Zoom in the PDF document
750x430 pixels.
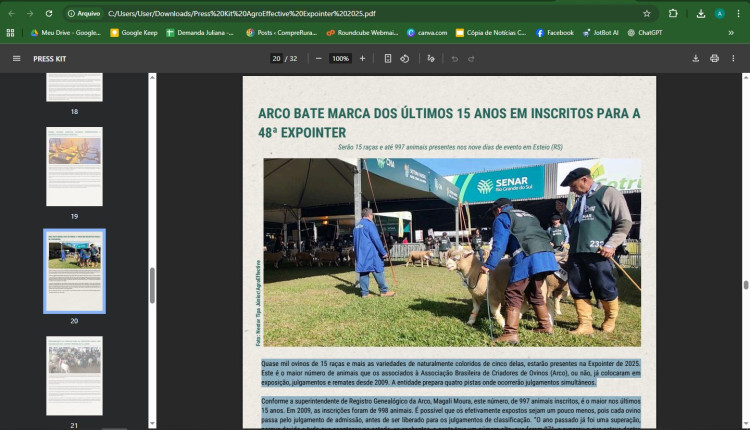point(362,58)
